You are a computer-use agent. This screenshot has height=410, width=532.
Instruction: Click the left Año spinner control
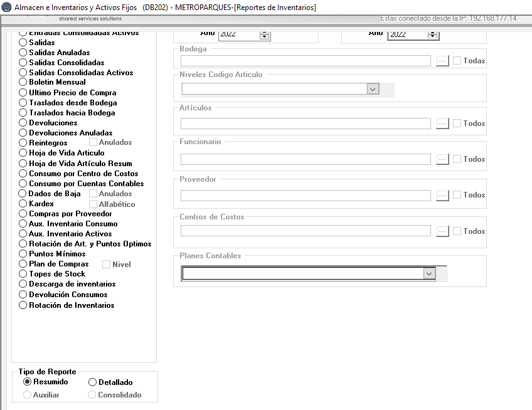tap(264, 34)
